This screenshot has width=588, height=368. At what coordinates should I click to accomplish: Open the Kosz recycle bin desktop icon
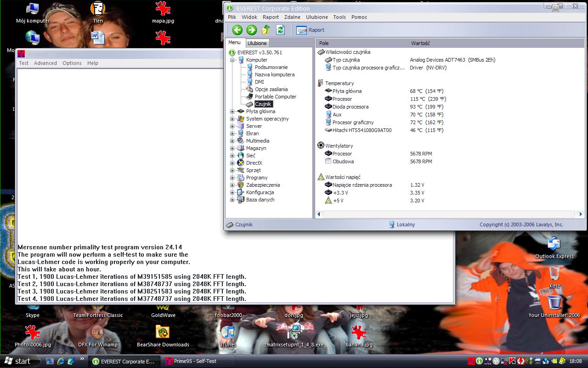(x=554, y=277)
